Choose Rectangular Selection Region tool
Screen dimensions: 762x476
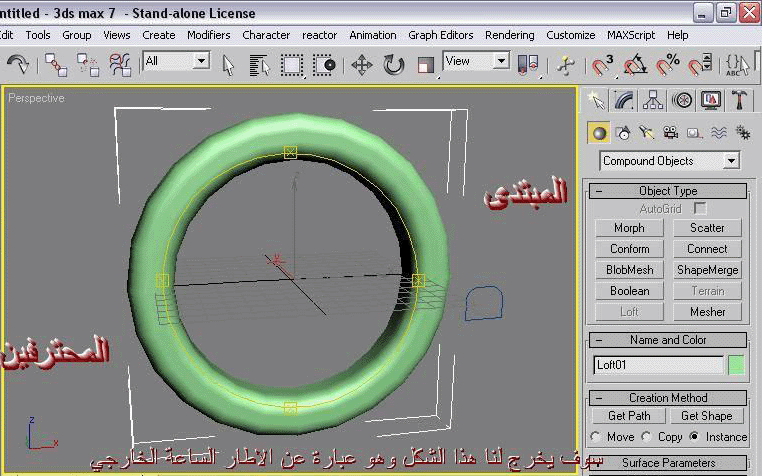pyautogui.click(x=292, y=65)
